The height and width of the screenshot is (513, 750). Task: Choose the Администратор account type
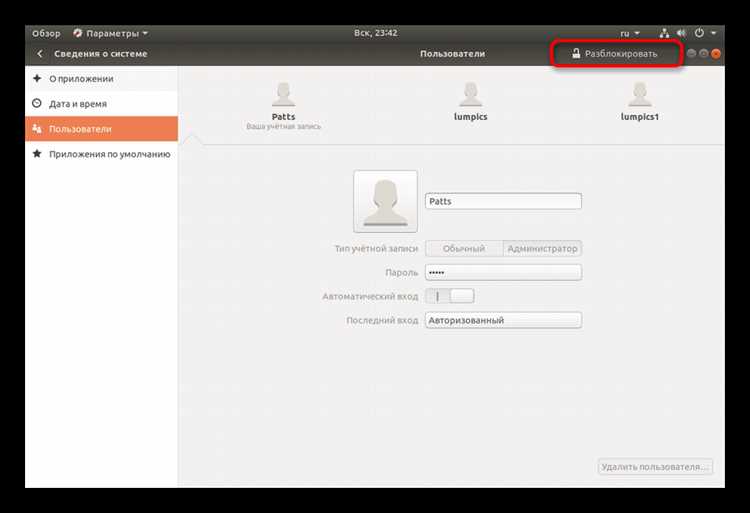coord(542,249)
